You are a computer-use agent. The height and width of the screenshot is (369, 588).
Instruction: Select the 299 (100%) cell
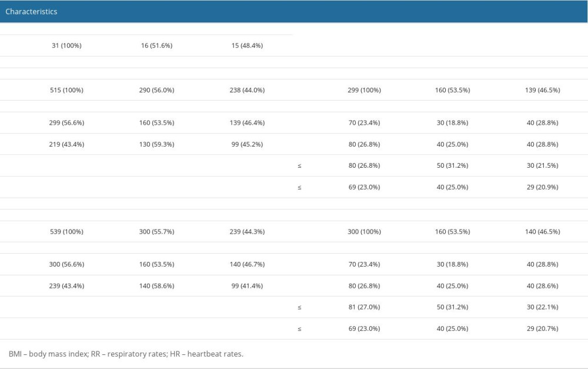pyautogui.click(x=365, y=90)
